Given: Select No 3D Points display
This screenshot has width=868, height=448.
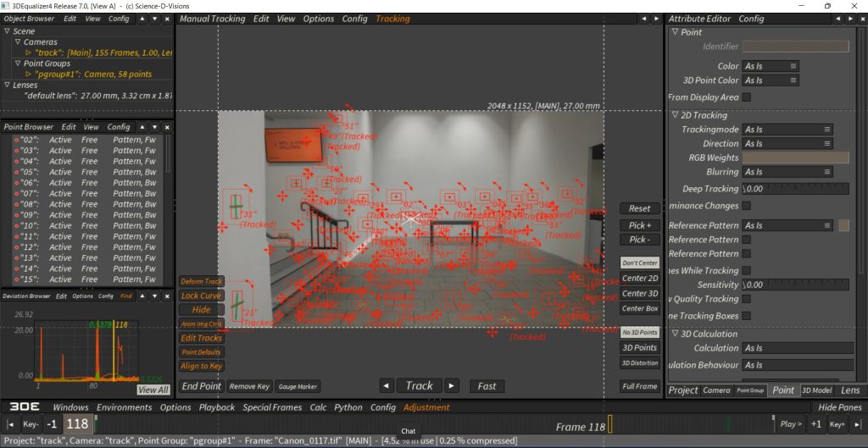Looking at the screenshot, I should point(639,333).
